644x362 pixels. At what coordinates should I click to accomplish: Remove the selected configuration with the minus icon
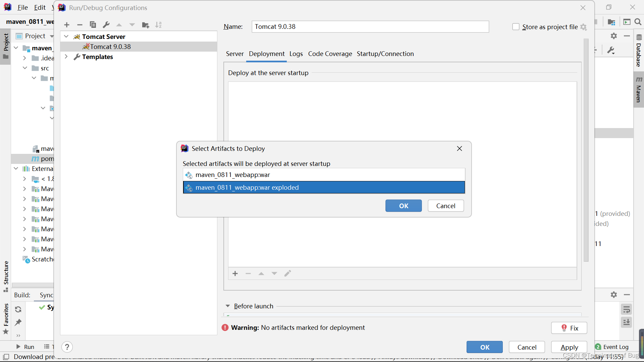[x=80, y=25]
